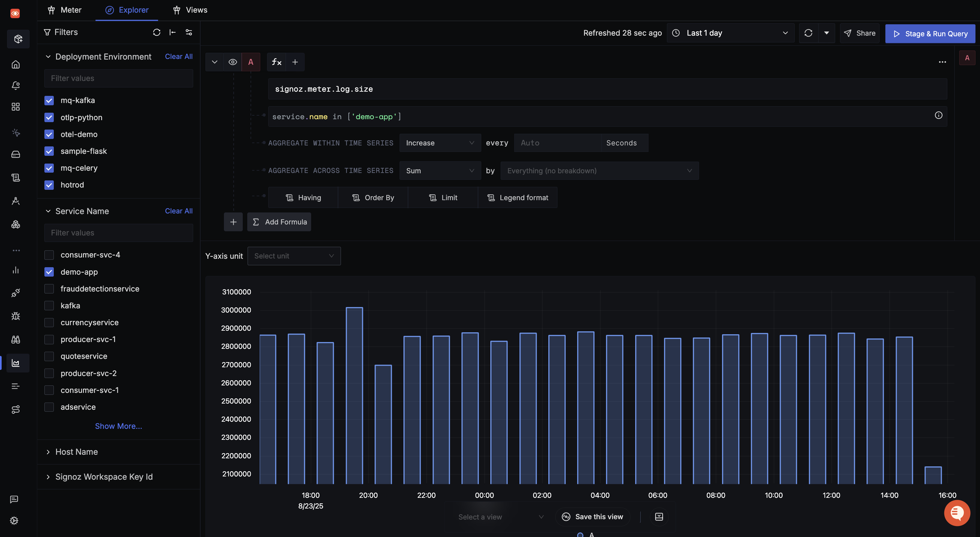Open the Alerts bell sidebar icon
Screen dimensions: 980x537
[16, 86]
